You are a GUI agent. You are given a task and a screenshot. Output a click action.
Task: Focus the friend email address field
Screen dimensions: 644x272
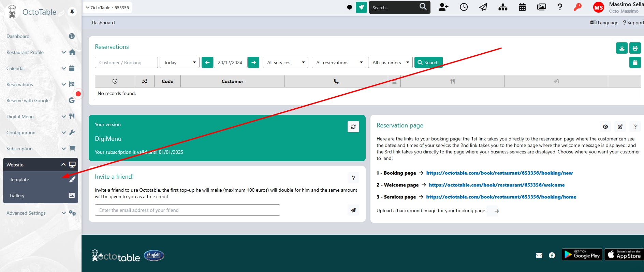coord(187,210)
